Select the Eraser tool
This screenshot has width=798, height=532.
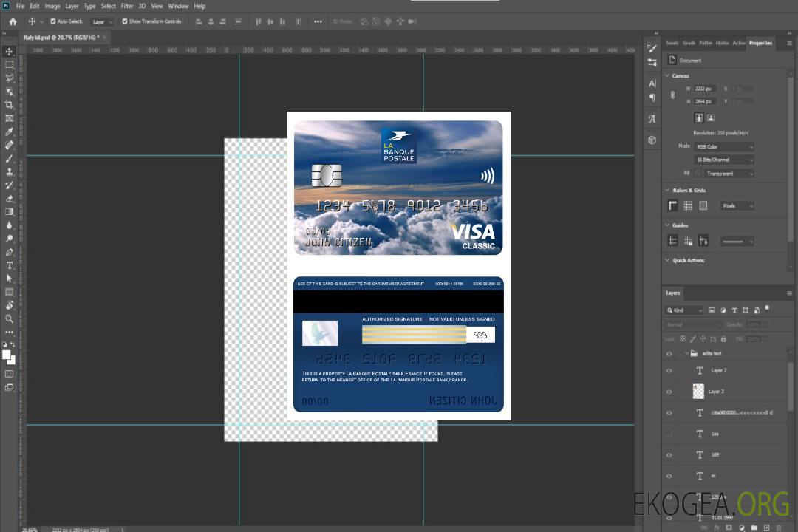[x=9, y=199]
